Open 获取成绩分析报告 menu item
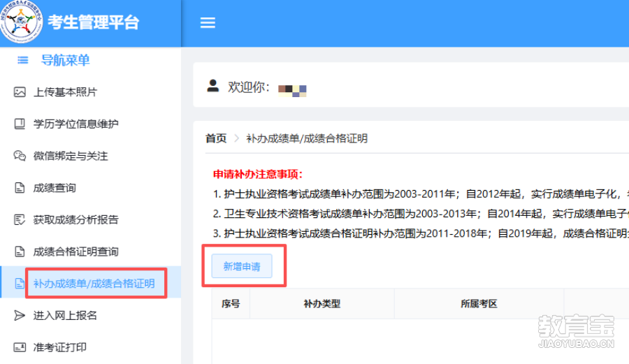Viewport: 629px width, 364px height. point(91,219)
